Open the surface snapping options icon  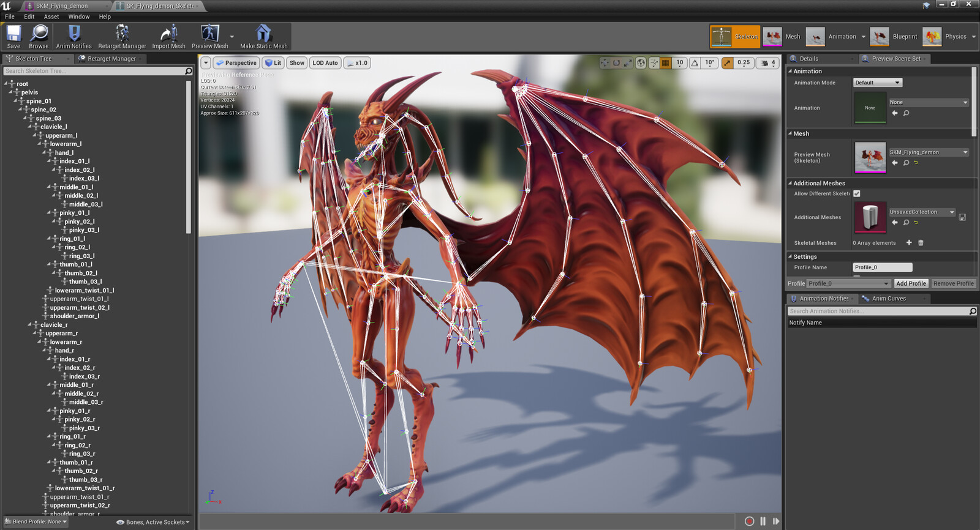[654, 62]
